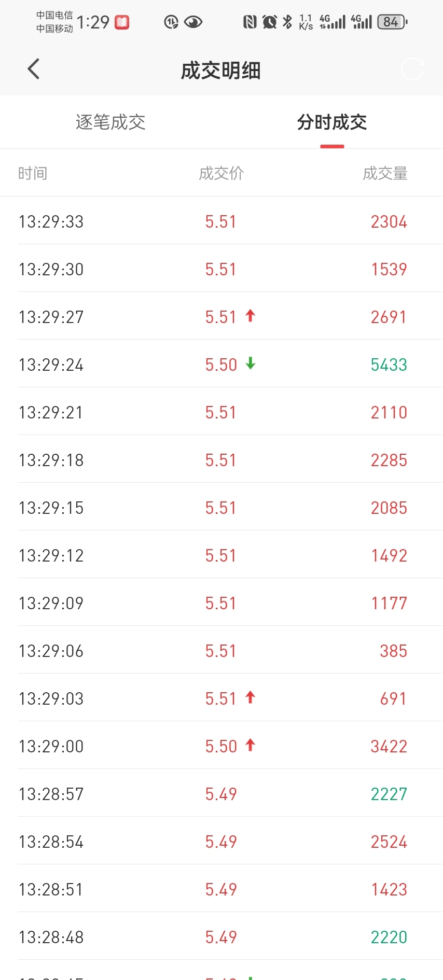443x980 pixels.
Task: Tap the 时间 column header
Action: 33,173
